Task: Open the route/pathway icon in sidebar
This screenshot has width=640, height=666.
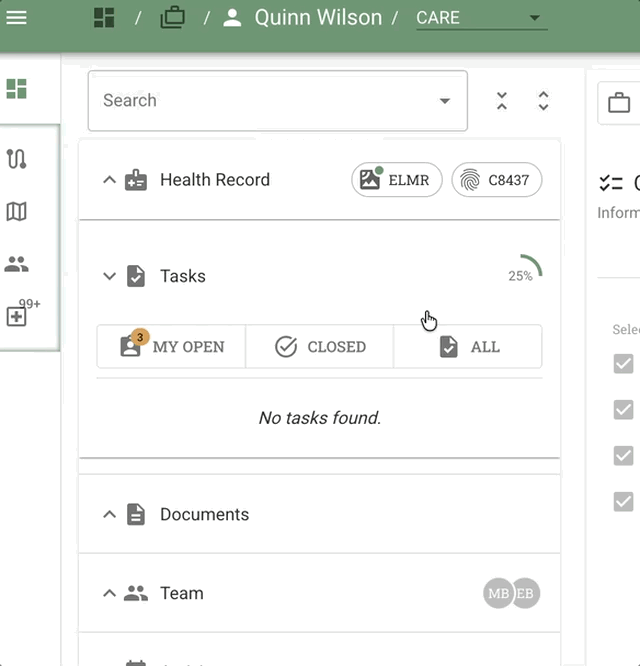Action: (16, 159)
